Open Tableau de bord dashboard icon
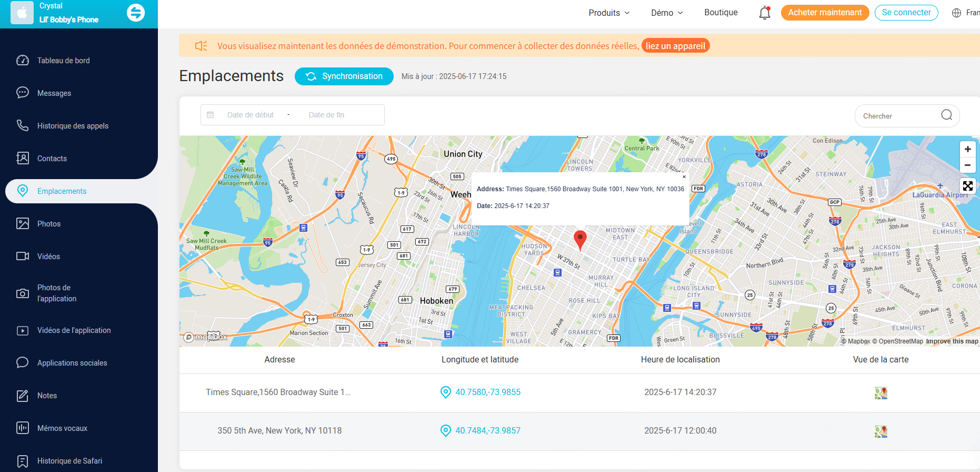980x472 pixels. tap(23, 60)
